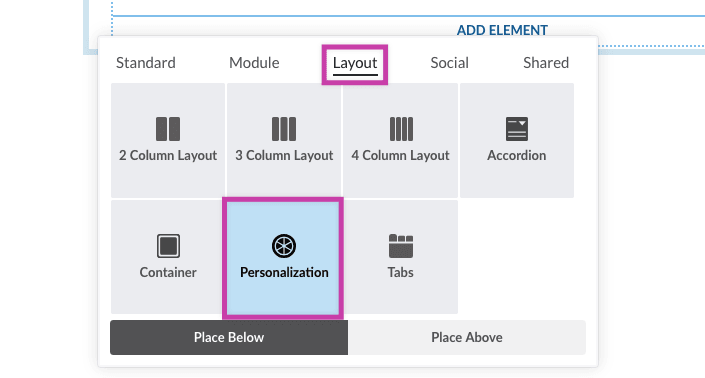Switch to the Shared tab
Viewport: 705px width, 378px height.
click(546, 63)
